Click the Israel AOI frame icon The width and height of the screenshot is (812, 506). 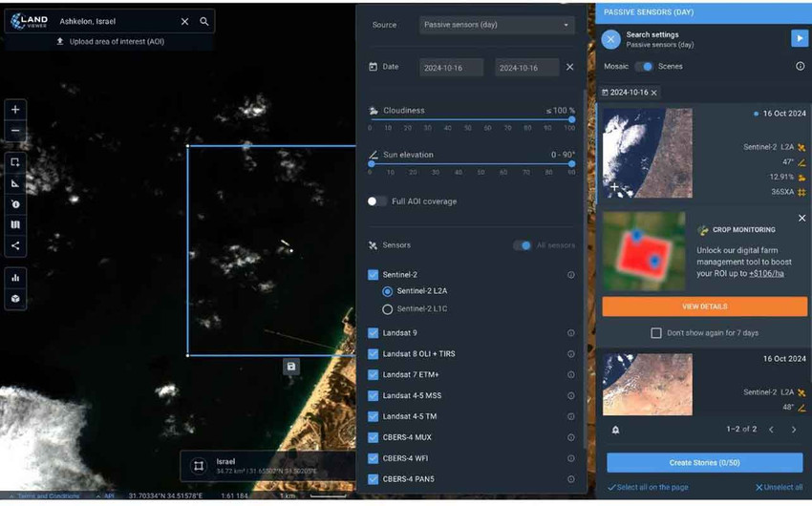pos(199,466)
